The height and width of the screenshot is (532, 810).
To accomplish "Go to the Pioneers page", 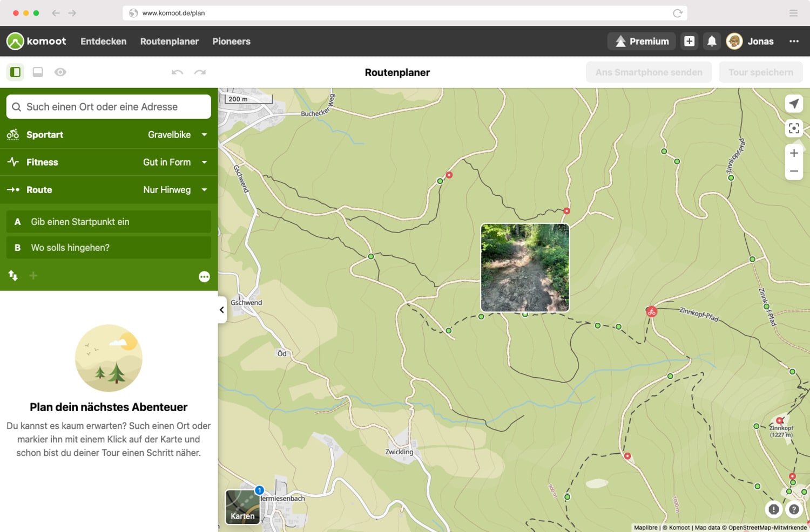I will [231, 42].
